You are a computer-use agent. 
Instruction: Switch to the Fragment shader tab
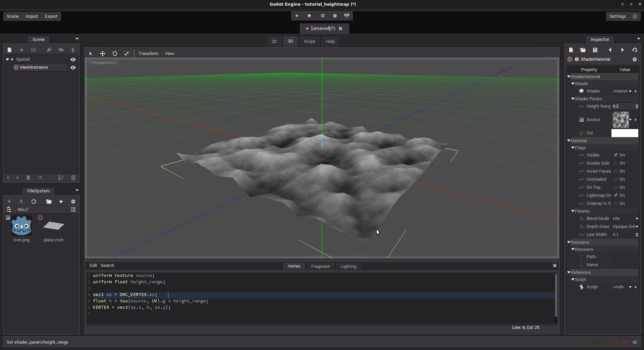point(320,266)
